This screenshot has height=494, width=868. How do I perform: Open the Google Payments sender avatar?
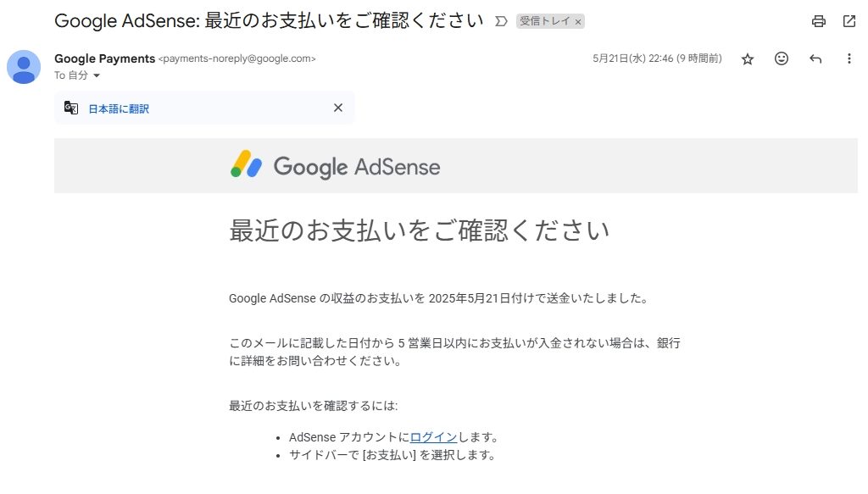(24, 67)
